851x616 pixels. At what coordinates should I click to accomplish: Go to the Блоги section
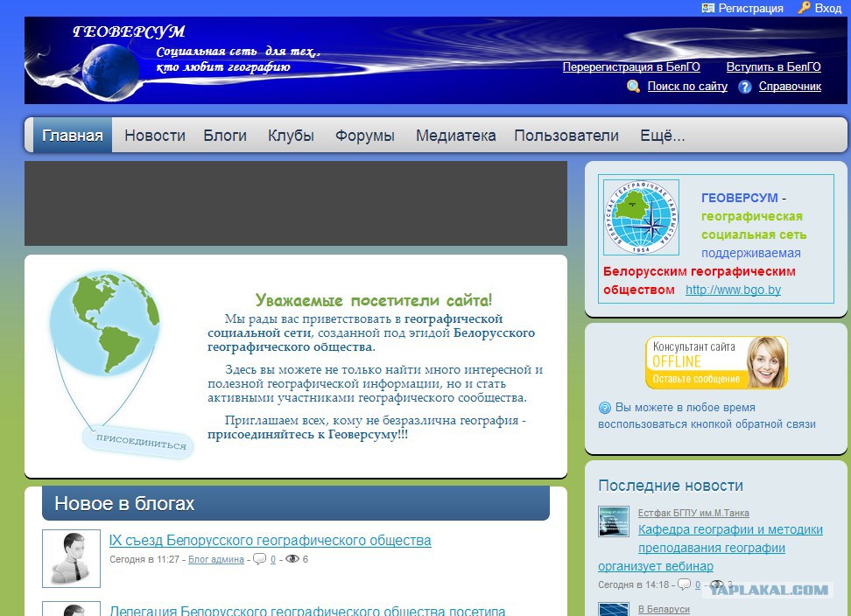click(x=225, y=135)
